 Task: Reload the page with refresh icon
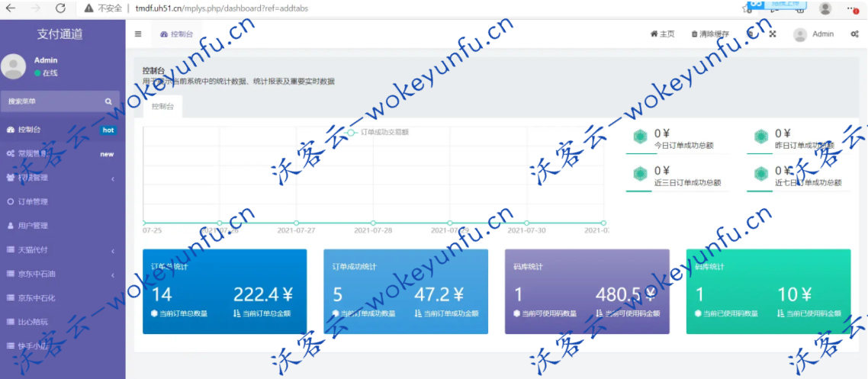click(x=61, y=8)
